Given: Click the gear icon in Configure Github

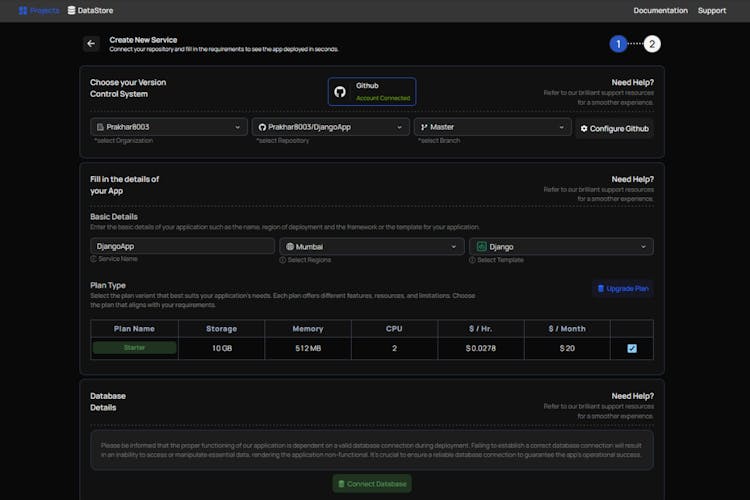Looking at the screenshot, I should (584, 128).
